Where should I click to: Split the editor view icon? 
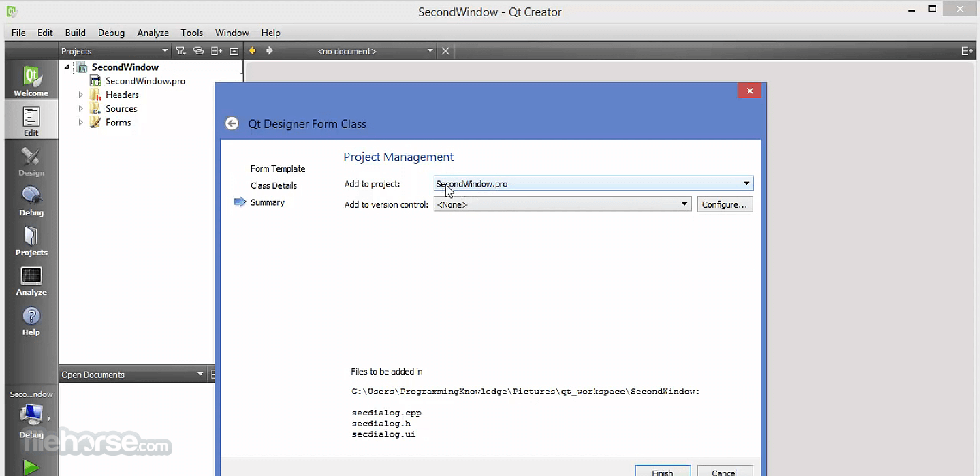(x=966, y=51)
